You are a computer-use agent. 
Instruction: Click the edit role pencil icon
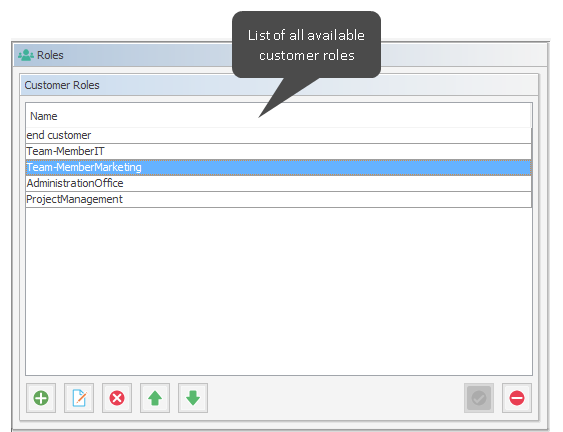coord(79,398)
